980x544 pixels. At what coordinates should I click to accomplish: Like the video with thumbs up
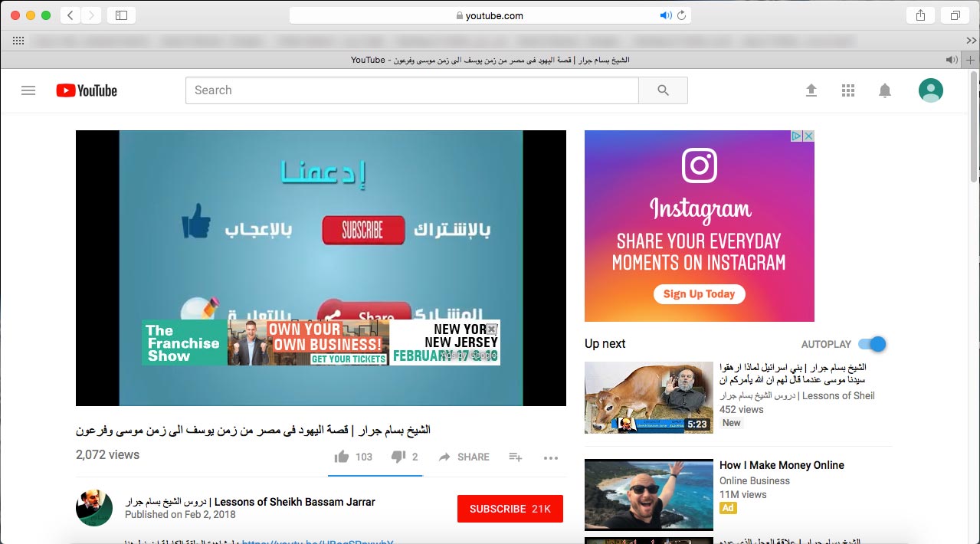(342, 457)
